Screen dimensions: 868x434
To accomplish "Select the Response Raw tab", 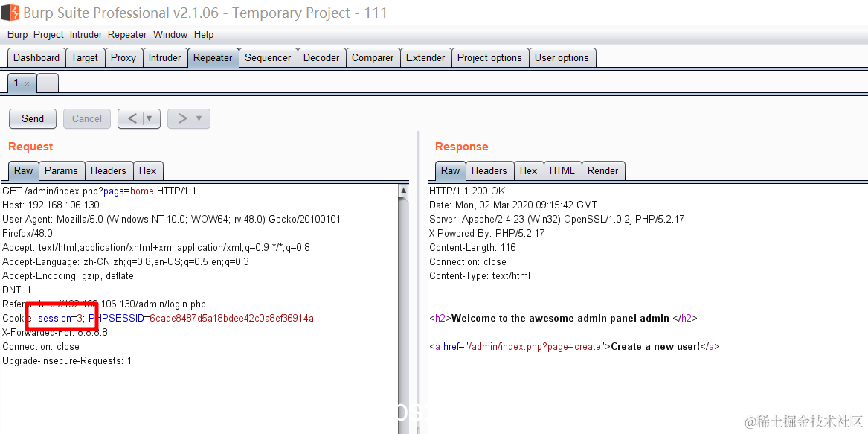I will 450,170.
